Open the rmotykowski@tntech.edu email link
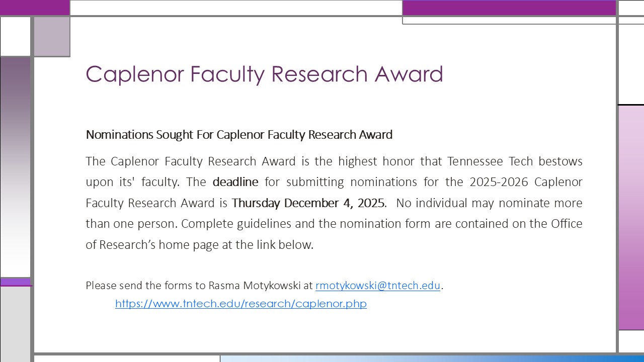 tap(377, 286)
